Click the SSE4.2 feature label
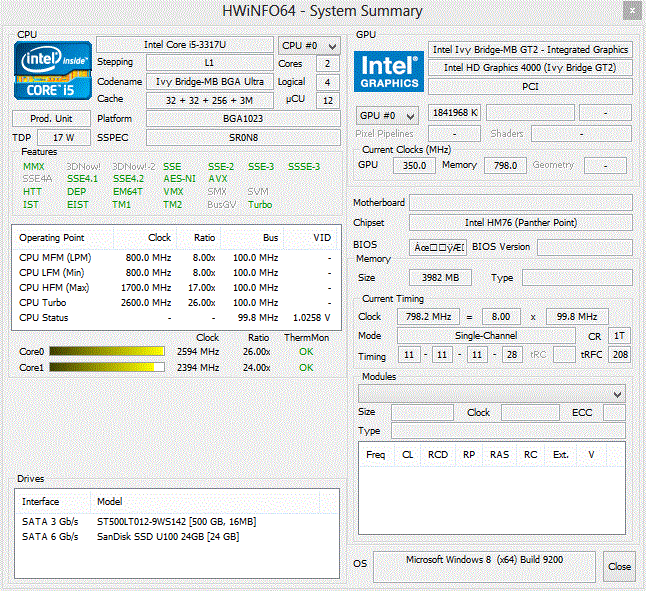 [x=129, y=179]
